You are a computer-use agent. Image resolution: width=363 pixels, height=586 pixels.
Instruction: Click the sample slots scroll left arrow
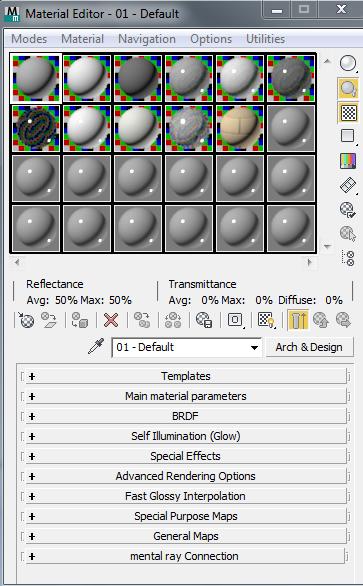[17, 262]
